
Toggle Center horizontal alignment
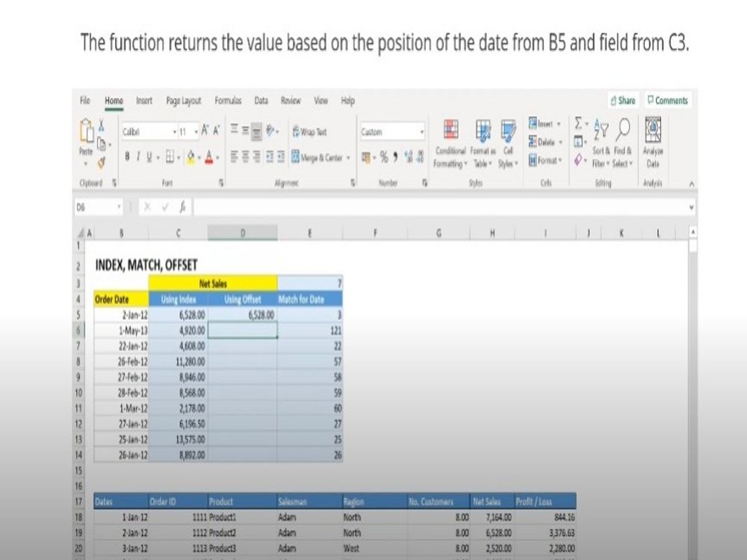[x=245, y=157]
